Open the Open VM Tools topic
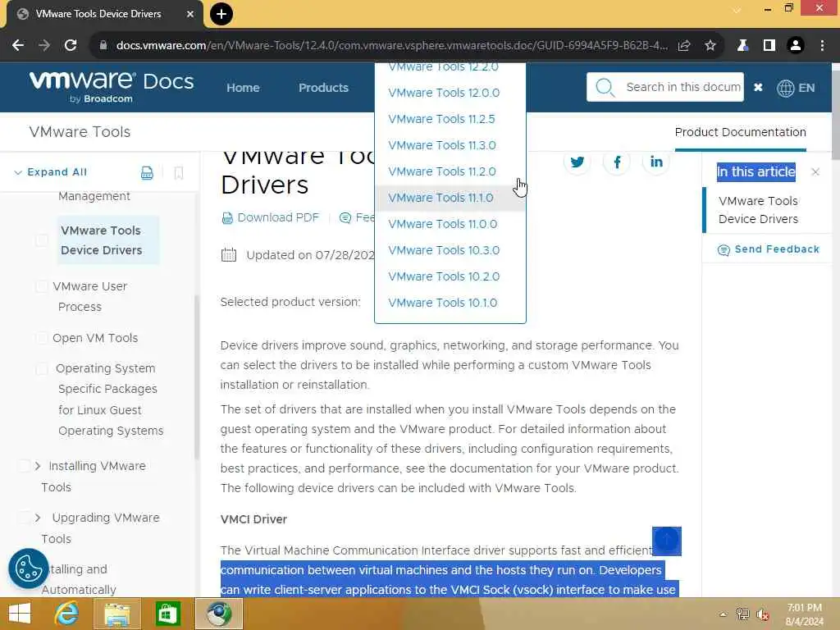 tap(95, 338)
